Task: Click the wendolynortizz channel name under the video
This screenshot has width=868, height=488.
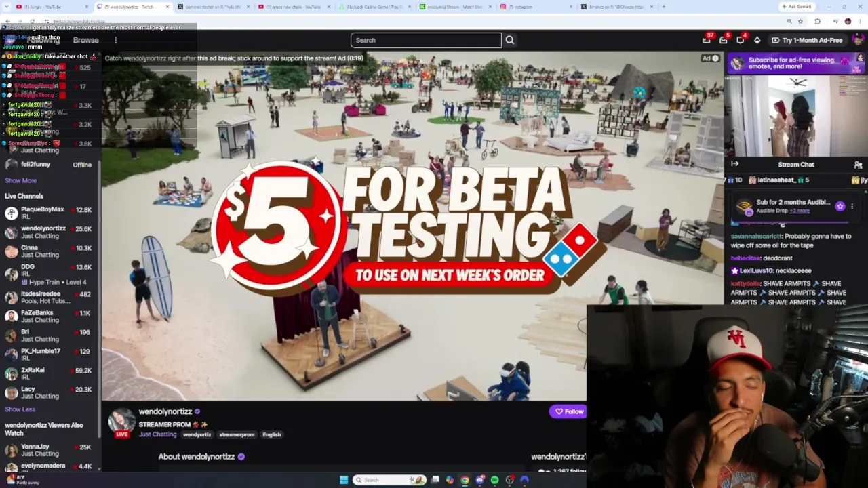Action: click(x=165, y=411)
